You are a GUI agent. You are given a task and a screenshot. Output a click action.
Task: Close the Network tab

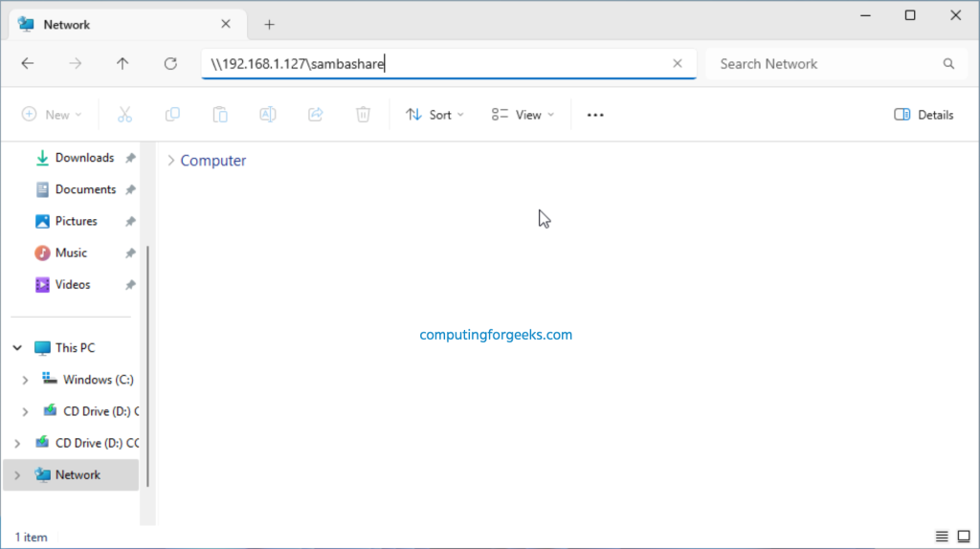[x=226, y=24]
